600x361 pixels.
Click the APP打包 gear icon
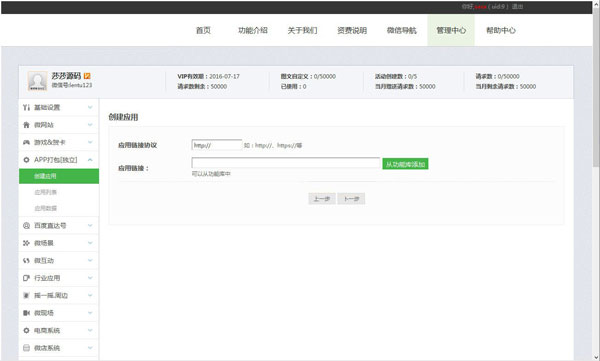coord(26,160)
